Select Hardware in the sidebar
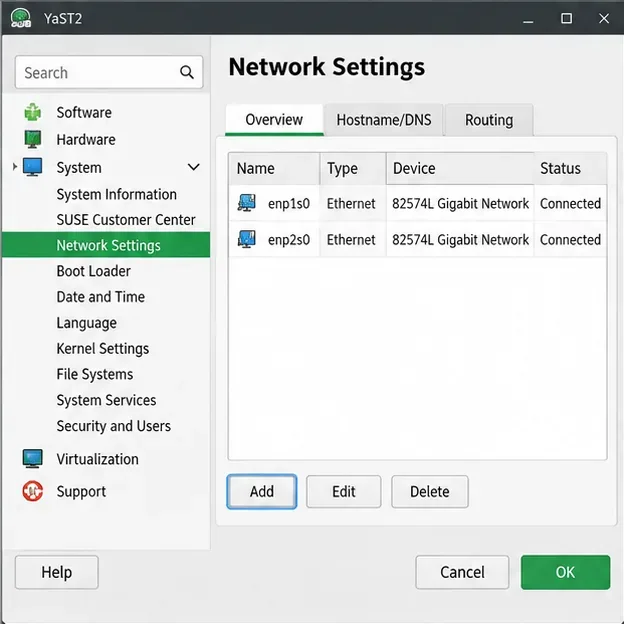This screenshot has height=624, width=624. coord(86,140)
